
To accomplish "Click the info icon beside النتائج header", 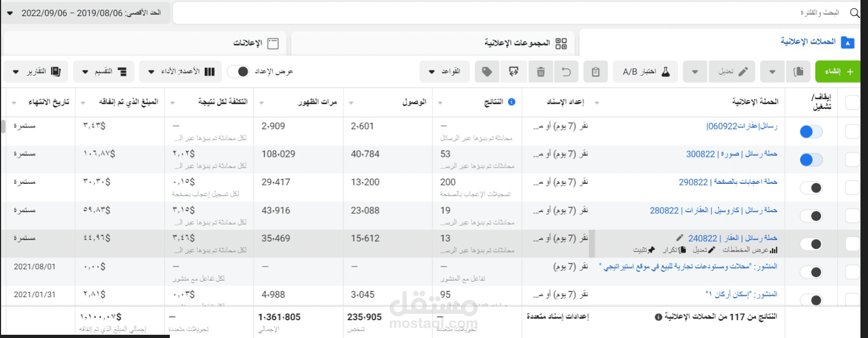I will (x=512, y=102).
